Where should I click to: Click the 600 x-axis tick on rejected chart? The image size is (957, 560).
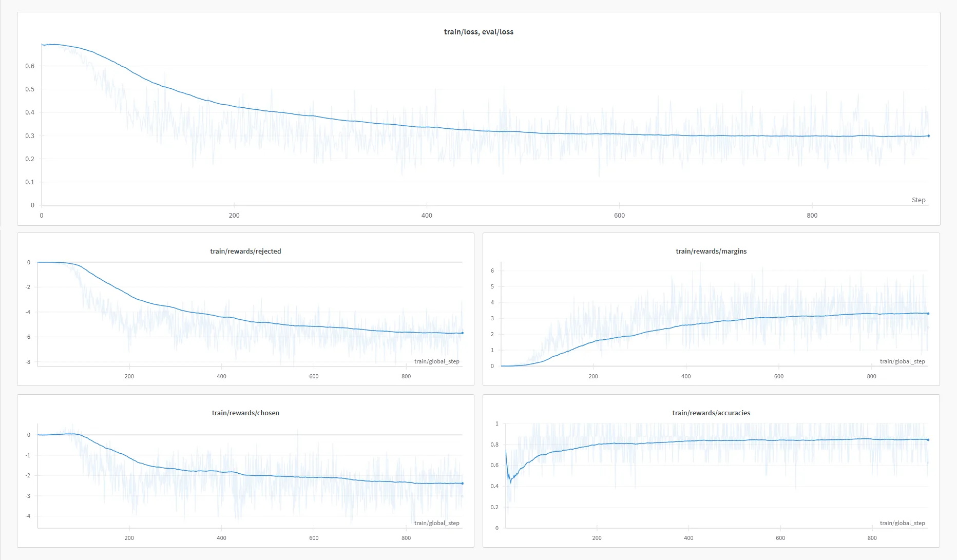[x=314, y=377]
